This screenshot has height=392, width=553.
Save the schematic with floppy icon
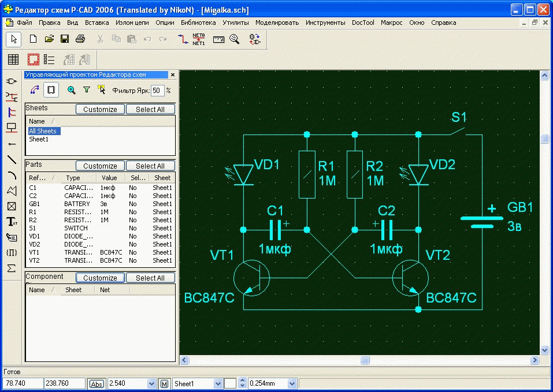[65, 39]
